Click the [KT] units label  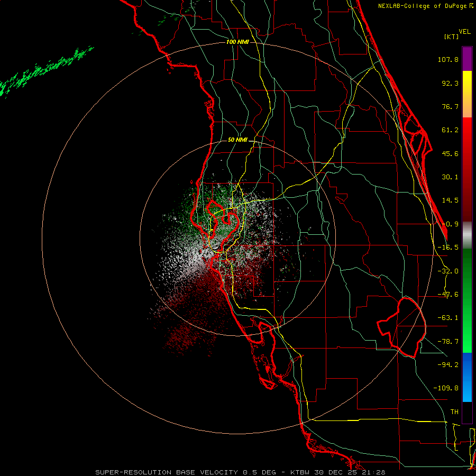[x=452, y=36]
